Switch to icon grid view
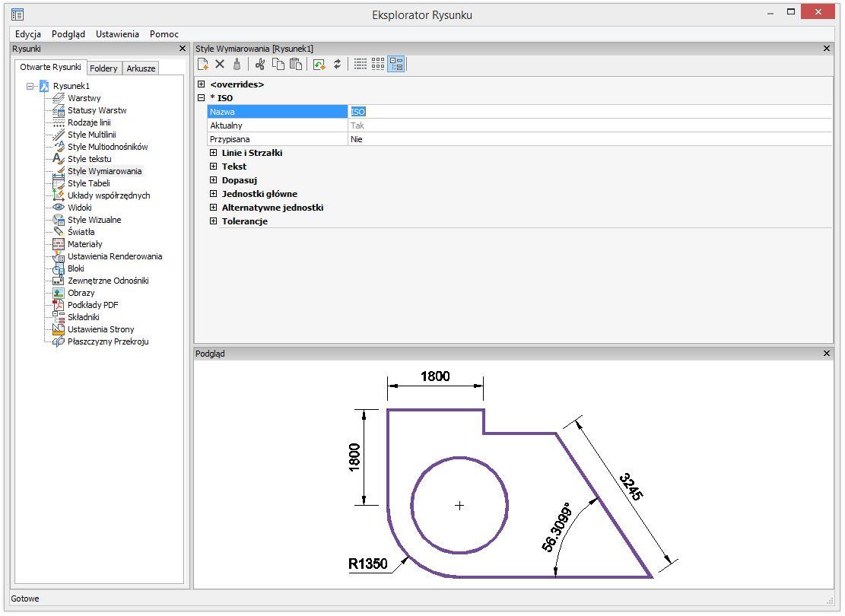 [378, 64]
